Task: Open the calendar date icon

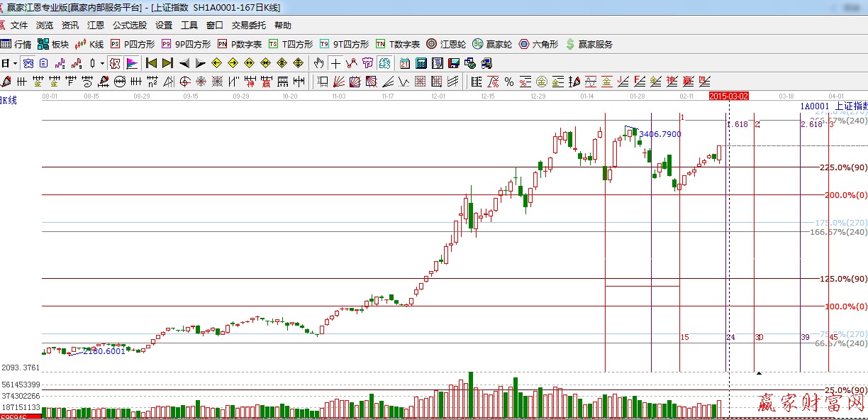Action: [x=404, y=63]
